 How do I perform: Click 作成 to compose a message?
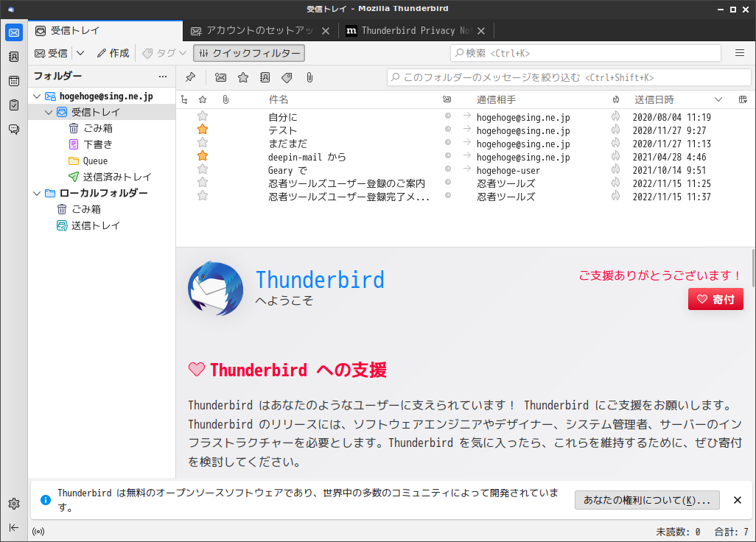(113, 53)
